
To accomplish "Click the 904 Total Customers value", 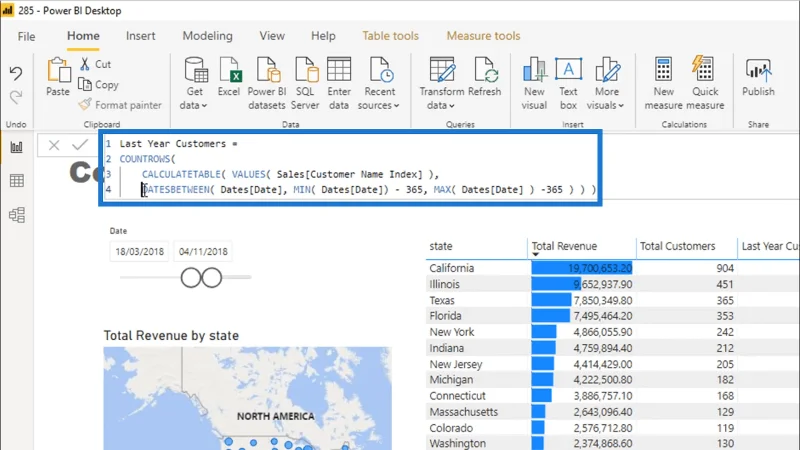I will click(724, 268).
